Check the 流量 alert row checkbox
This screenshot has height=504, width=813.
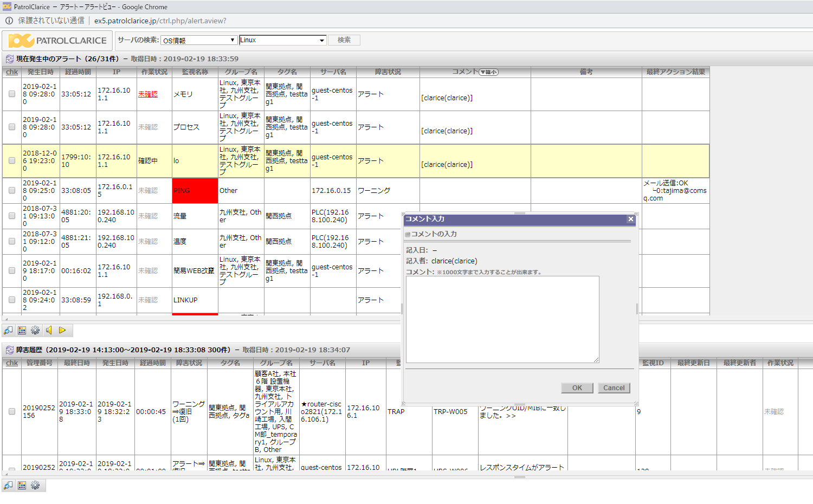[x=12, y=216]
